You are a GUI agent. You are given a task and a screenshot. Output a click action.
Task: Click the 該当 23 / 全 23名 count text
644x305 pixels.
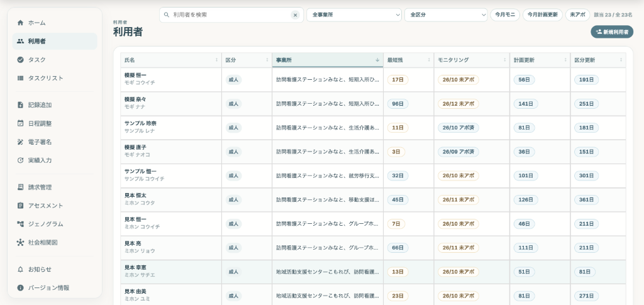point(613,14)
